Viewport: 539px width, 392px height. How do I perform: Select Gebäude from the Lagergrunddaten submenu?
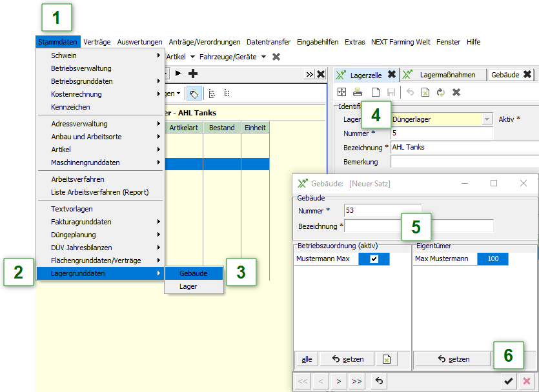tap(194, 273)
